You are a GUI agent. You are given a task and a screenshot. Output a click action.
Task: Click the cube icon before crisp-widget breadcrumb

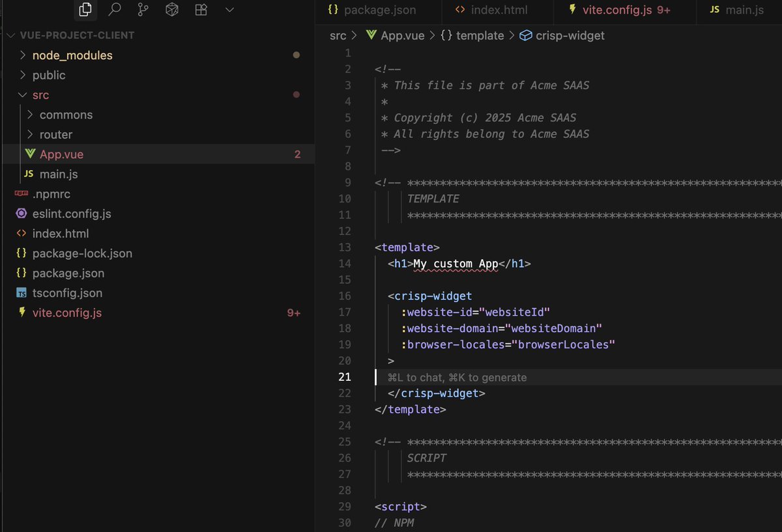[x=526, y=36]
